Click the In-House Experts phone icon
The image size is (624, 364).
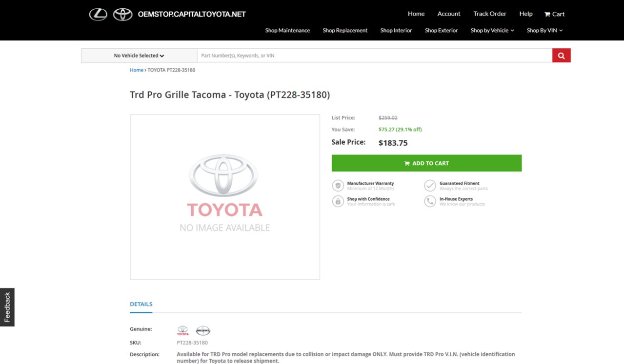point(430,201)
